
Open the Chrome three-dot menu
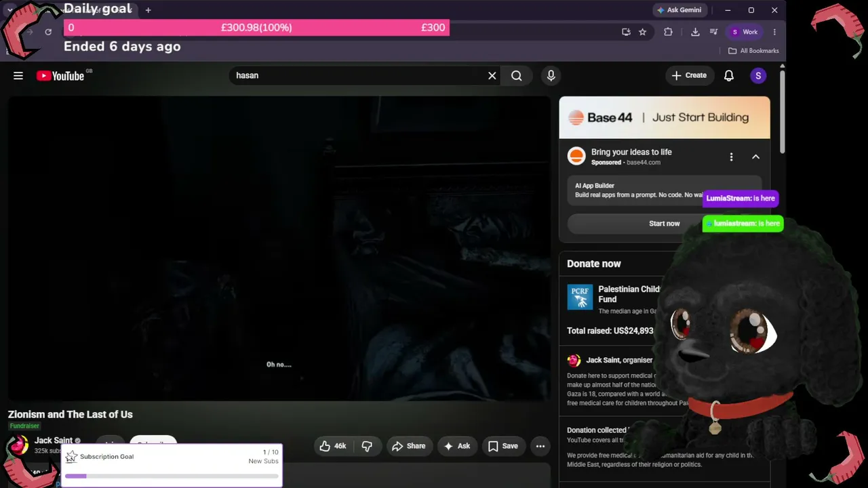coord(774,32)
